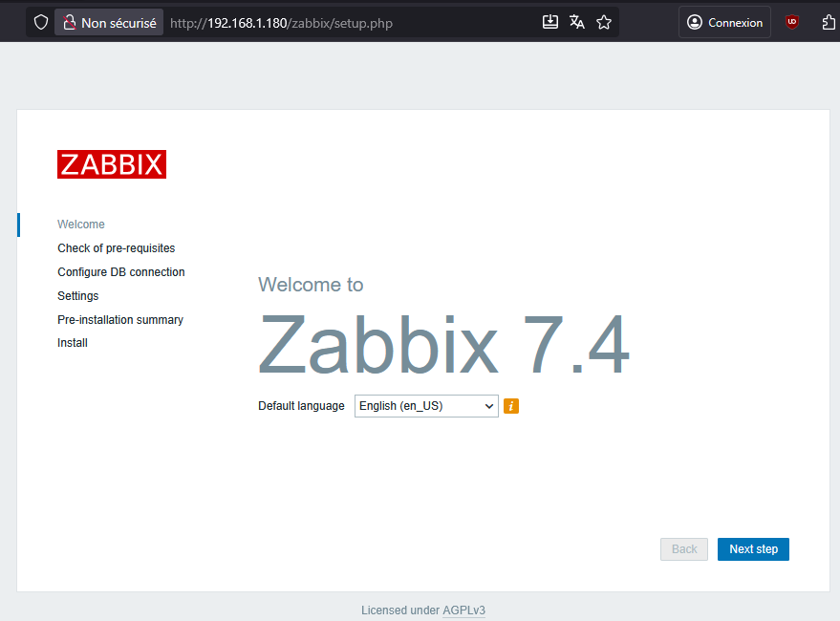This screenshot has height=621, width=840.
Task: Click the Back button
Action: pyautogui.click(x=684, y=549)
